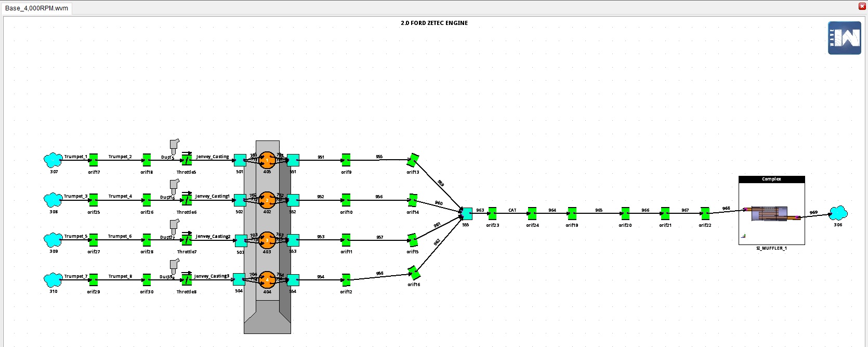Select the Throttle5 valve icon
Viewport: 868px width, 347px height.
pos(187,160)
